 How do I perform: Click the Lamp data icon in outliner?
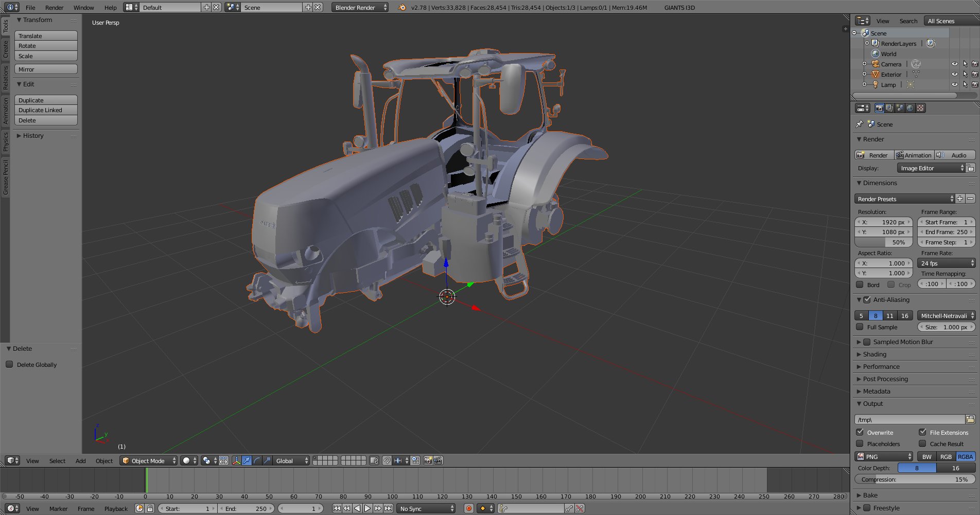coord(911,84)
